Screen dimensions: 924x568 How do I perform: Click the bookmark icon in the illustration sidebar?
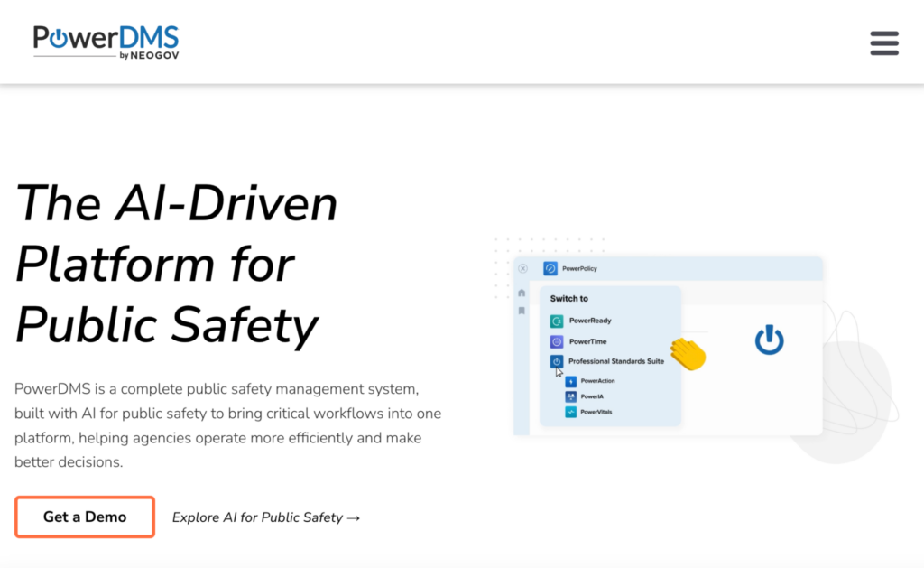[x=522, y=311]
